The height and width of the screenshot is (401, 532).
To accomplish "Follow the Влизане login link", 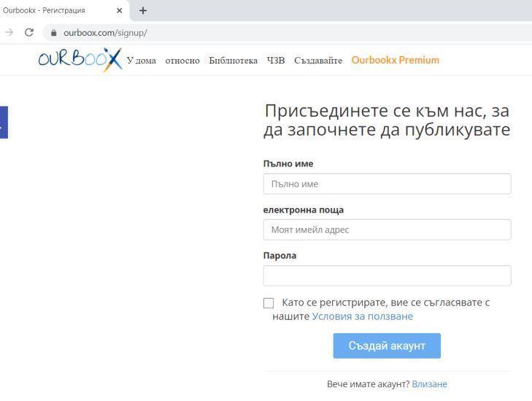I will point(429,384).
